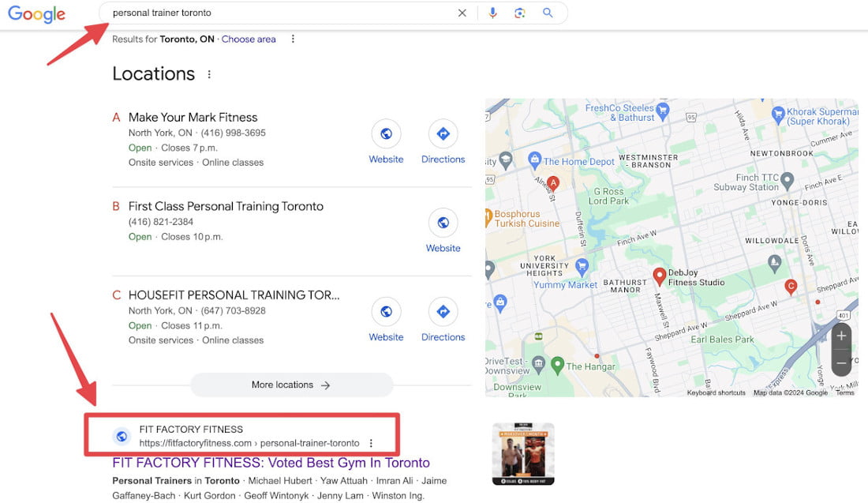Click the Website icon for Make Your Mark Fitness
The height and width of the screenshot is (503, 868).
point(386,134)
